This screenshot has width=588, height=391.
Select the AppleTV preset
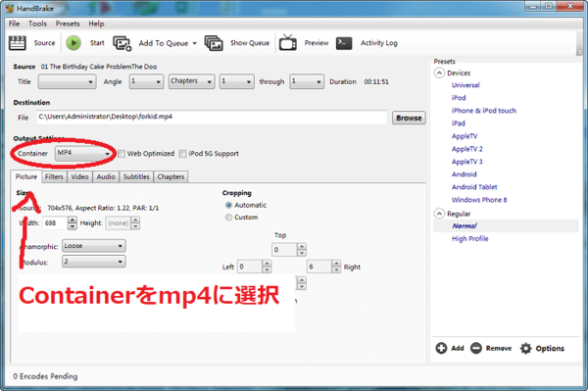pyautogui.click(x=465, y=136)
